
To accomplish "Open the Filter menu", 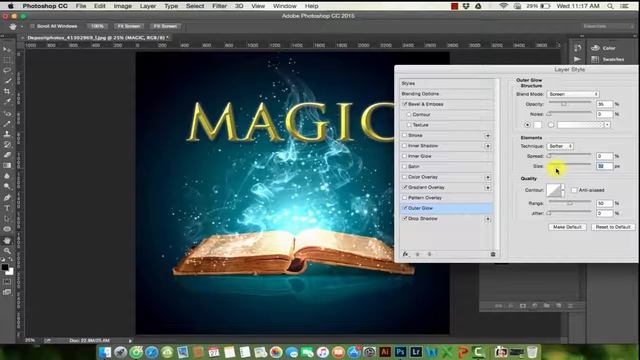I will coord(219,6).
